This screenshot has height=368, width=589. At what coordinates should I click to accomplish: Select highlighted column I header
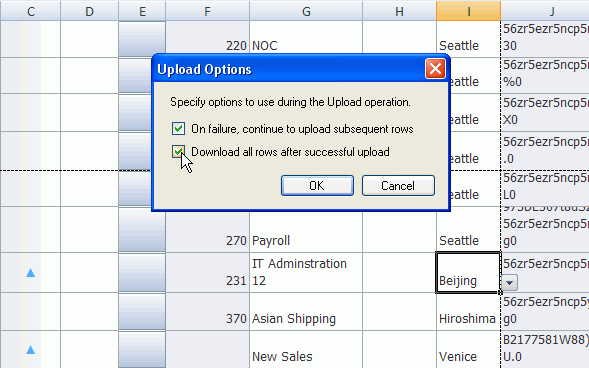click(468, 11)
